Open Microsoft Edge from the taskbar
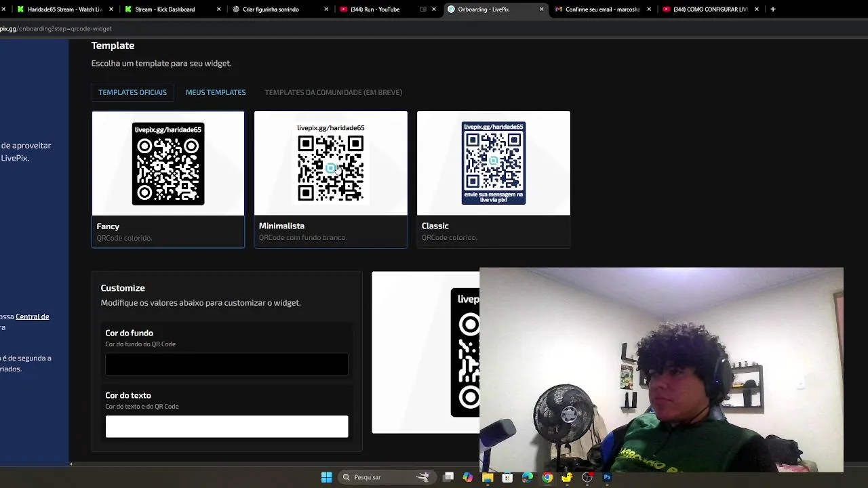The width and height of the screenshot is (868, 488). 527,477
